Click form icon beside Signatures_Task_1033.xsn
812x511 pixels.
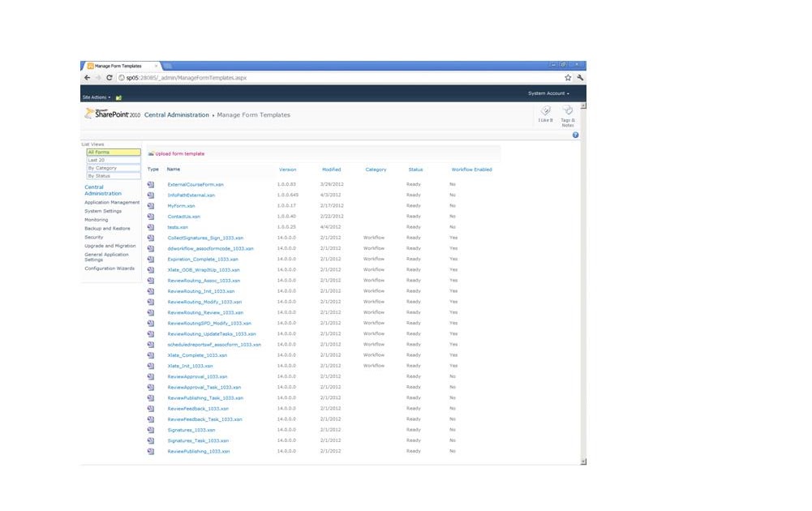(151, 440)
